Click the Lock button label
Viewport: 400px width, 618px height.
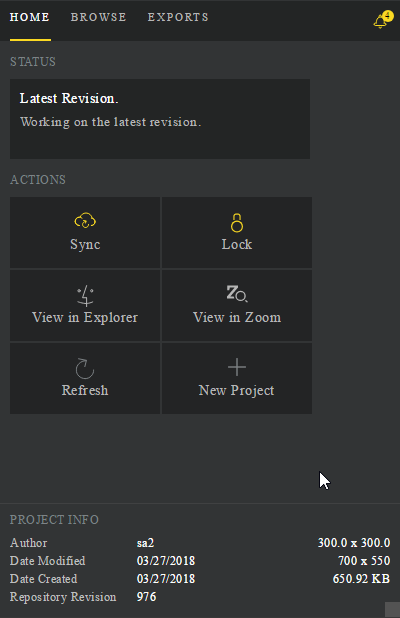click(x=237, y=244)
